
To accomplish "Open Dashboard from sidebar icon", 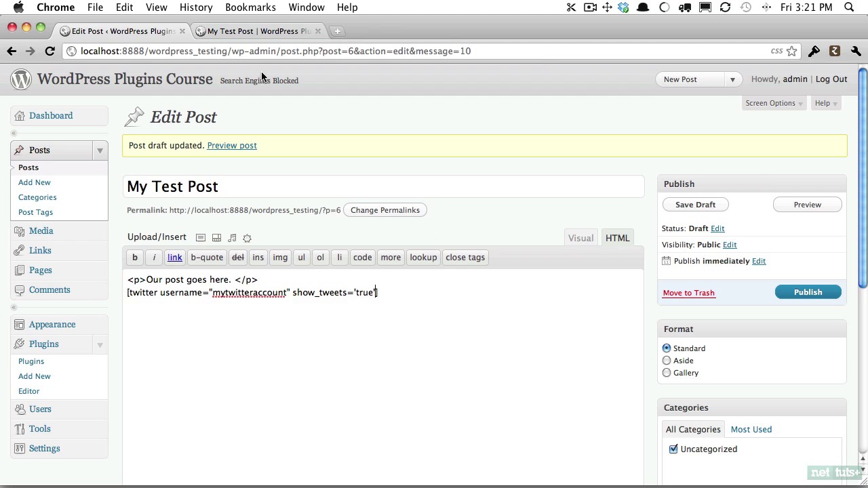I will coord(19,116).
